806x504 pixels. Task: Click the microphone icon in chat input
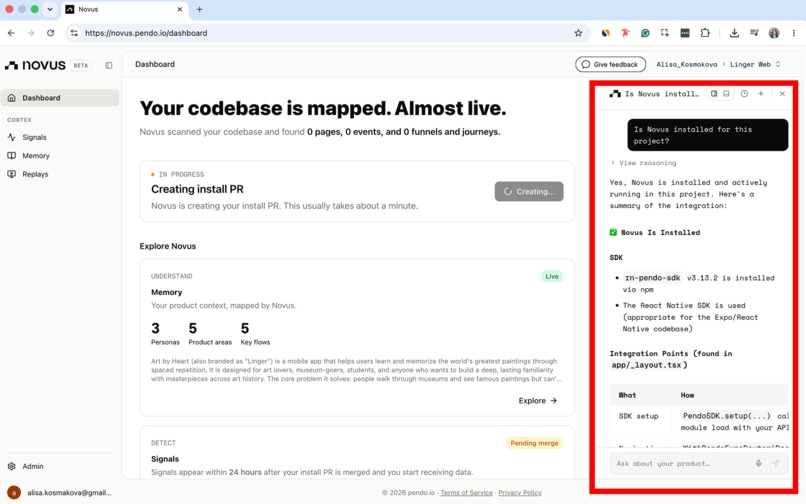(758, 463)
